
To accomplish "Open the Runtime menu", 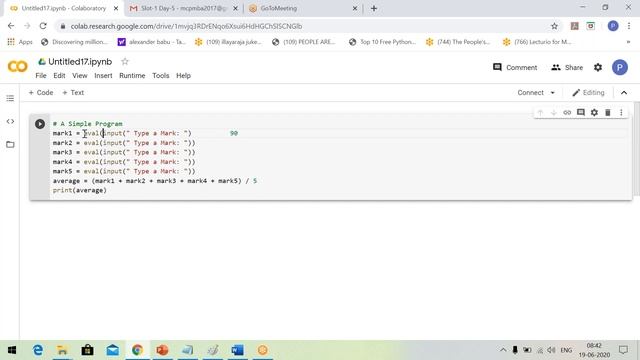I will [132, 76].
